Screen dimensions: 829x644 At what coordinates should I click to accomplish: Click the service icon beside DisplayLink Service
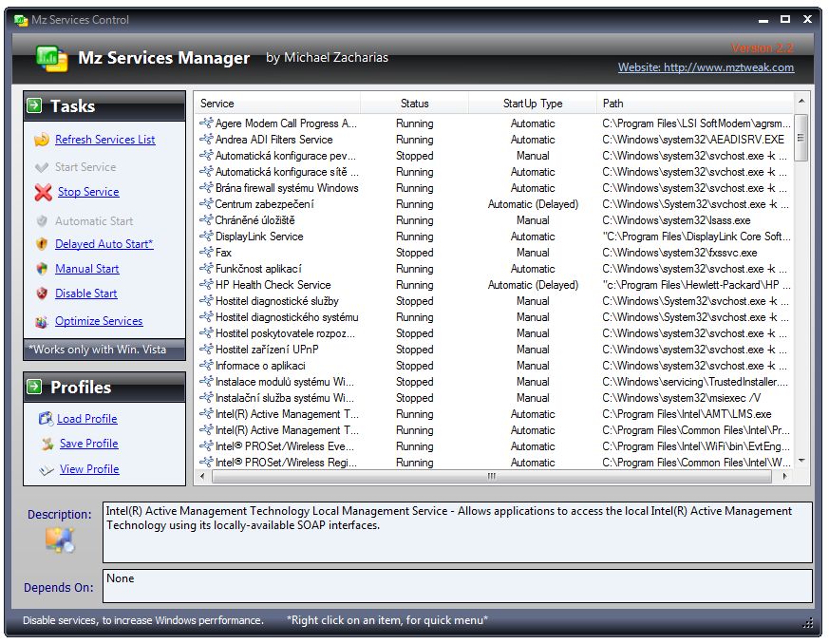(206, 237)
